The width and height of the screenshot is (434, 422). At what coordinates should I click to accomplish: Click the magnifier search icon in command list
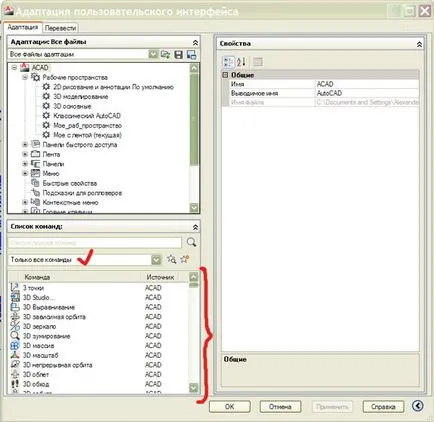coord(191,242)
